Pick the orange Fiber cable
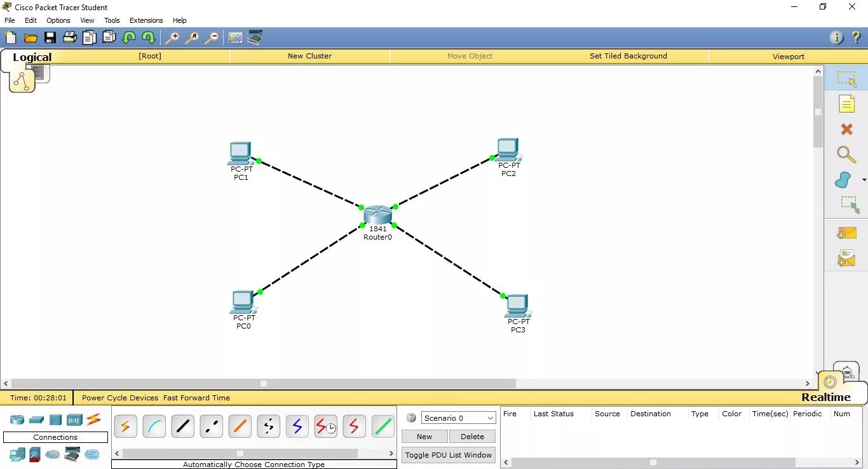 tap(240, 426)
